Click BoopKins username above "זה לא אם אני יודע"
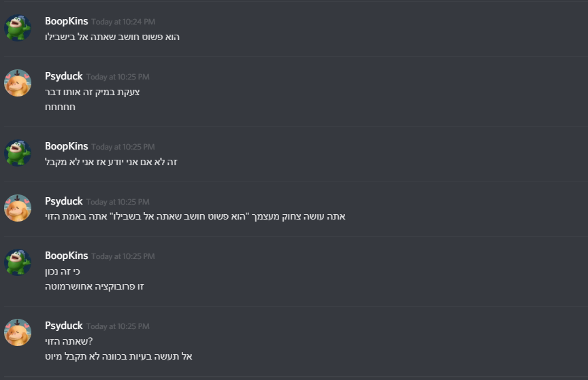Image resolution: width=588 pixels, height=380 pixels. (66, 146)
